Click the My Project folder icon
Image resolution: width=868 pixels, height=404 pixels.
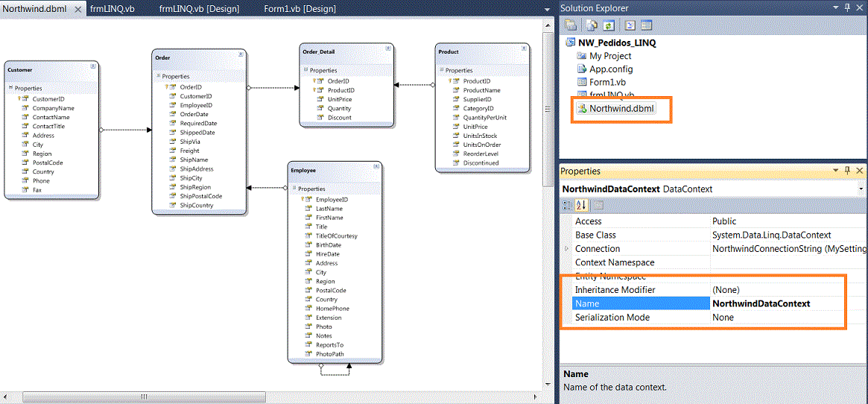581,56
